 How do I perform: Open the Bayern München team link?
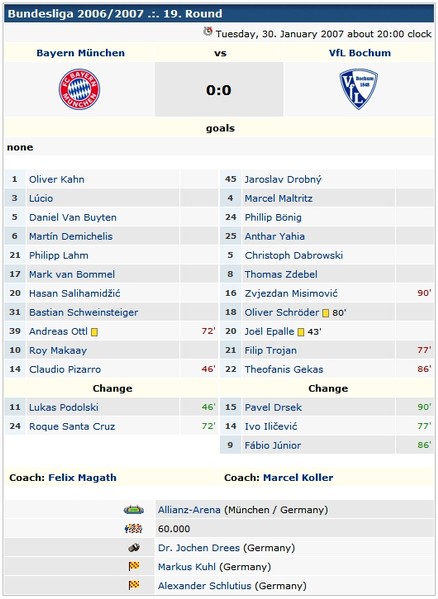click(x=81, y=53)
